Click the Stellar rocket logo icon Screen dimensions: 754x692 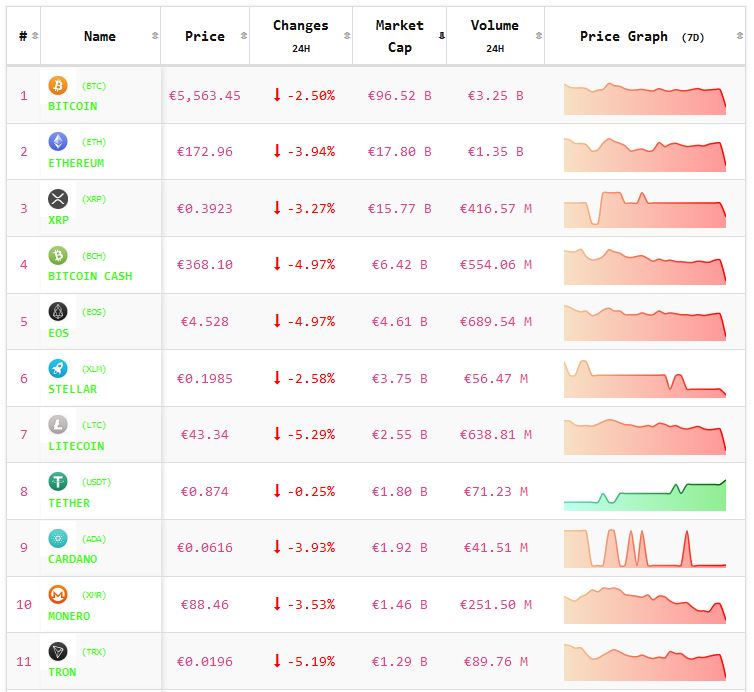(x=58, y=368)
